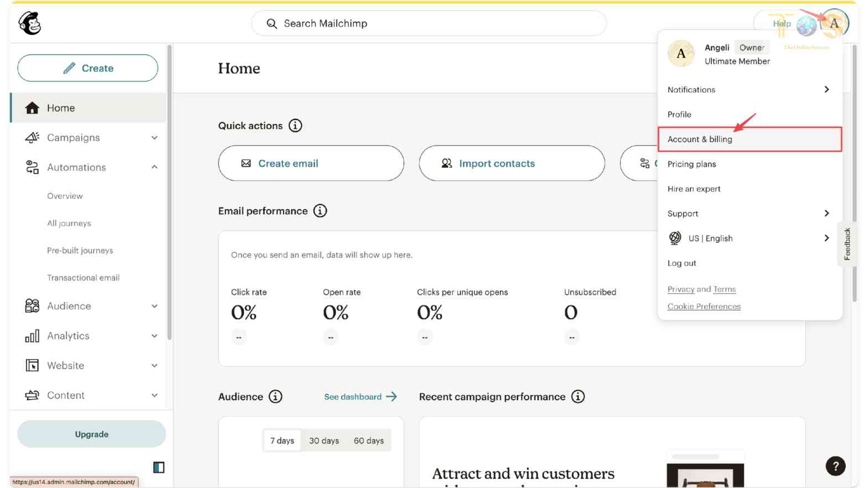868x488 pixels.
Task: Open the Cookie Preferences link
Action: [x=704, y=306]
